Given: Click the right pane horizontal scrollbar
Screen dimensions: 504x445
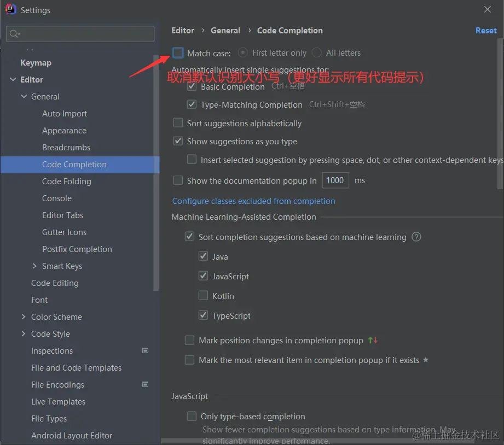Looking at the screenshot, I should [x=317, y=441].
